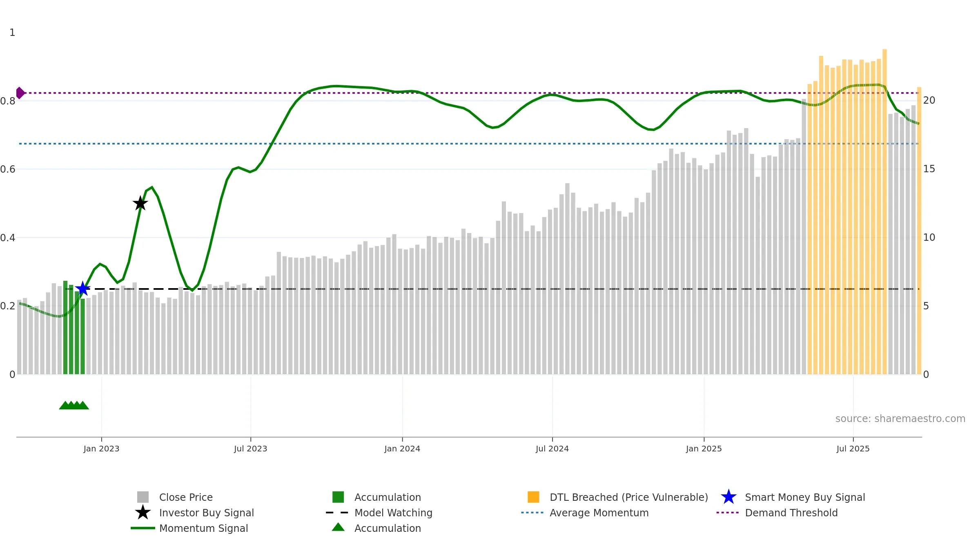The width and height of the screenshot is (980, 551).
Task: Toggle Close Price legend gray swatch
Action: [143, 497]
